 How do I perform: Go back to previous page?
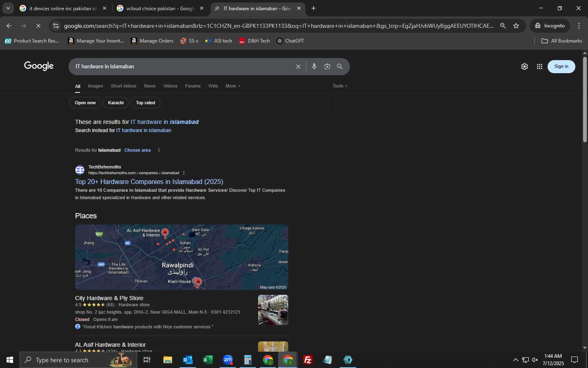tap(9, 26)
